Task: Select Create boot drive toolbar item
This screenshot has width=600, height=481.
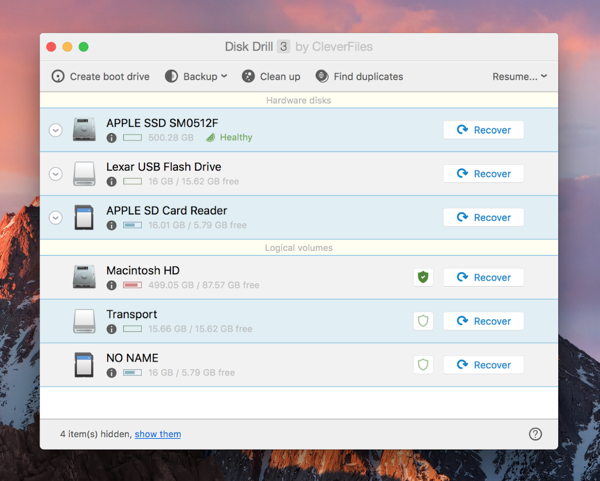Action: (x=101, y=77)
